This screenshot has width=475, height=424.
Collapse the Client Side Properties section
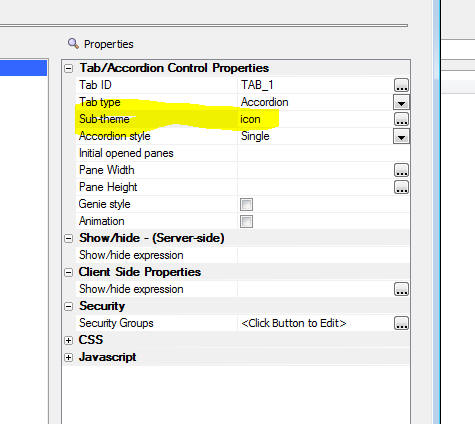tap(69, 272)
